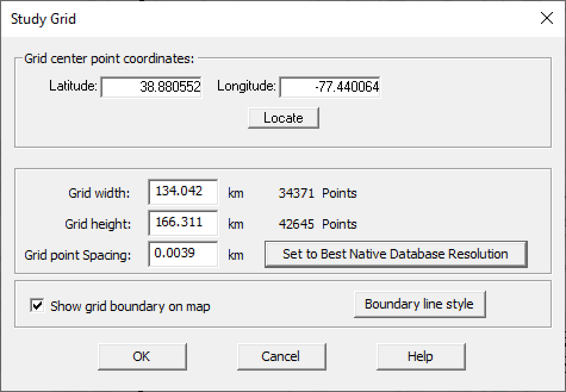The width and height of the screenshot is (566, 392).
Task: Confirm with the OK button
Action: click(142, 356)
